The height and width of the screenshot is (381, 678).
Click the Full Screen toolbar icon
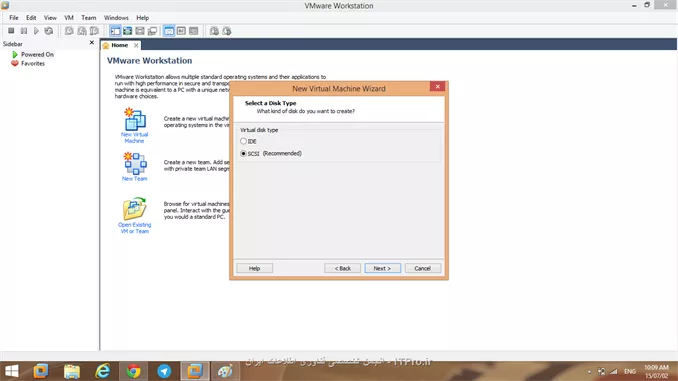[x=128, y=31]
